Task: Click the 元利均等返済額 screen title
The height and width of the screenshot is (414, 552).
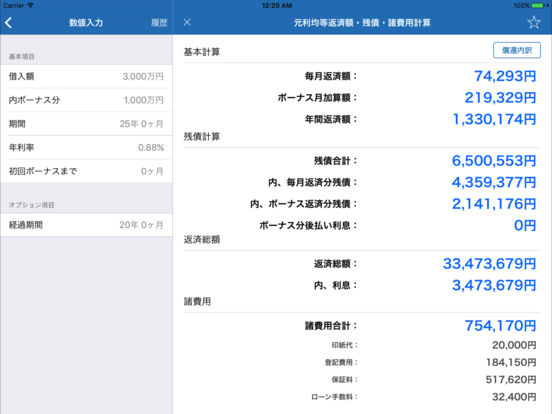Action: tap(362, 23)
